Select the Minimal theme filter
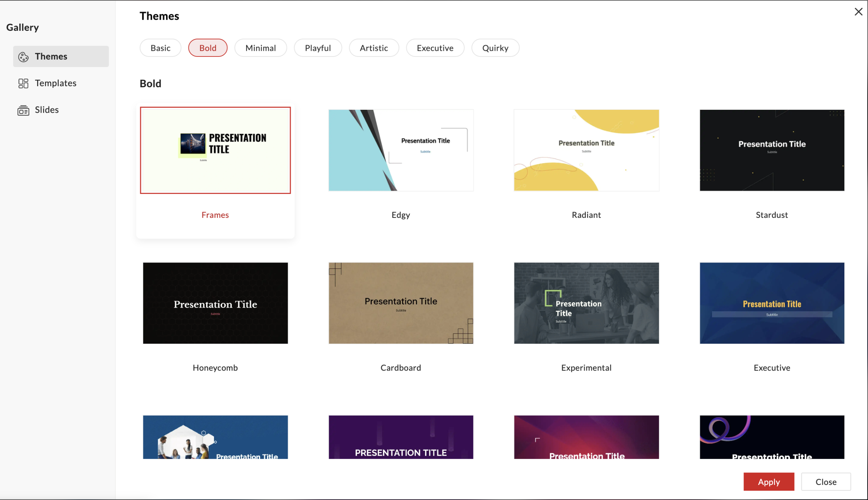The width and height of the screenshot is (868, 500). point(260,48)
